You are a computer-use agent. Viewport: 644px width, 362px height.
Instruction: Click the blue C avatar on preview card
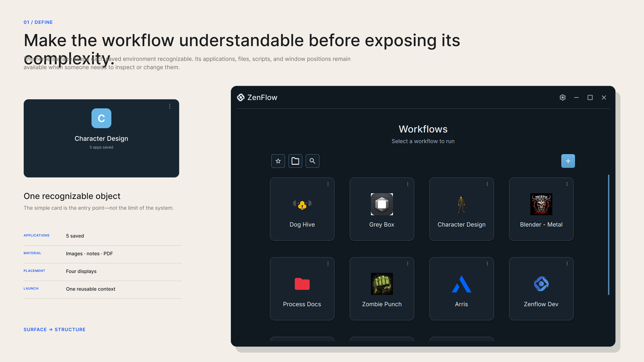pyautogui.click(x=101, y=118)
